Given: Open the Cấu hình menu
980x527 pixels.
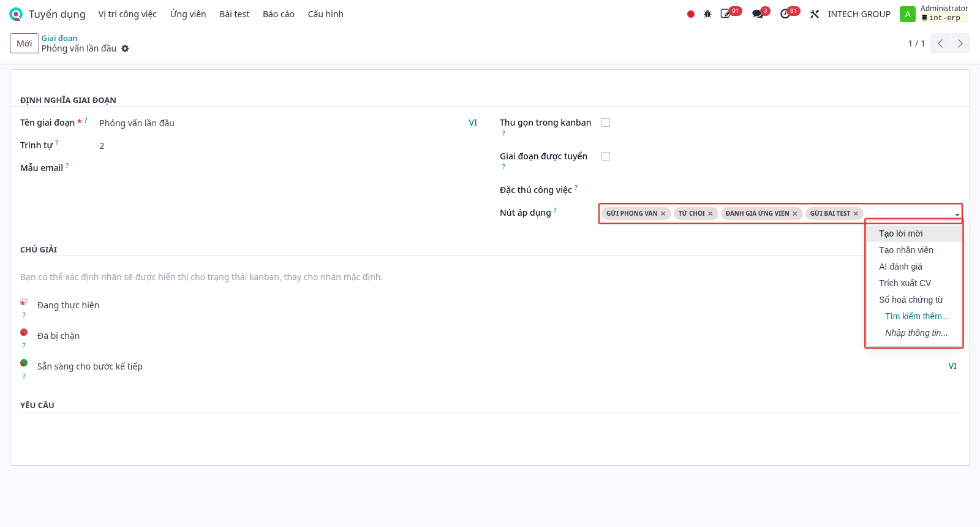Looking at the screenshot, I should 325,14.
